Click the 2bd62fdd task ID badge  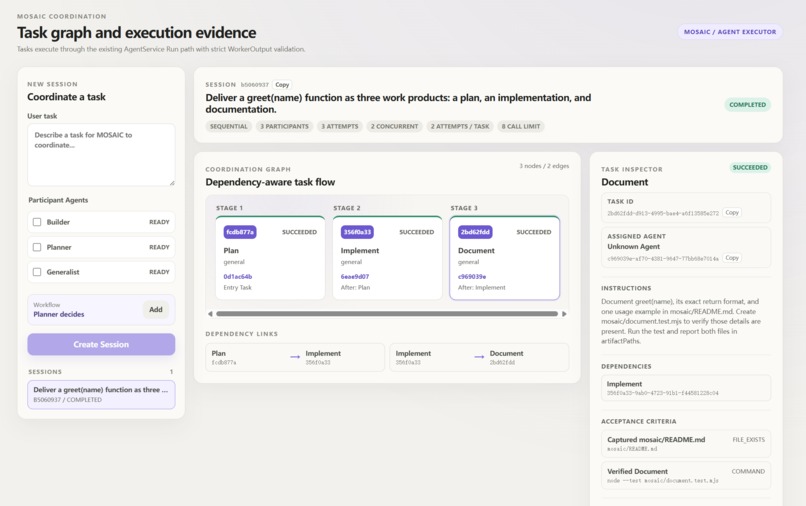[x=475, y=232]
